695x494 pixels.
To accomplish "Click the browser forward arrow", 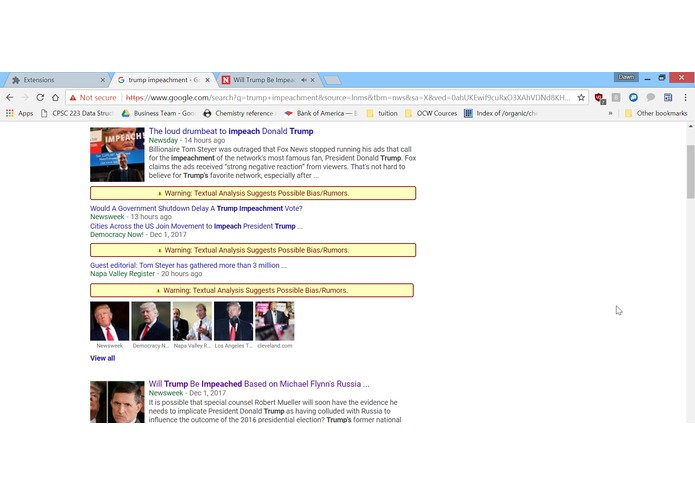I will [25, 97].
